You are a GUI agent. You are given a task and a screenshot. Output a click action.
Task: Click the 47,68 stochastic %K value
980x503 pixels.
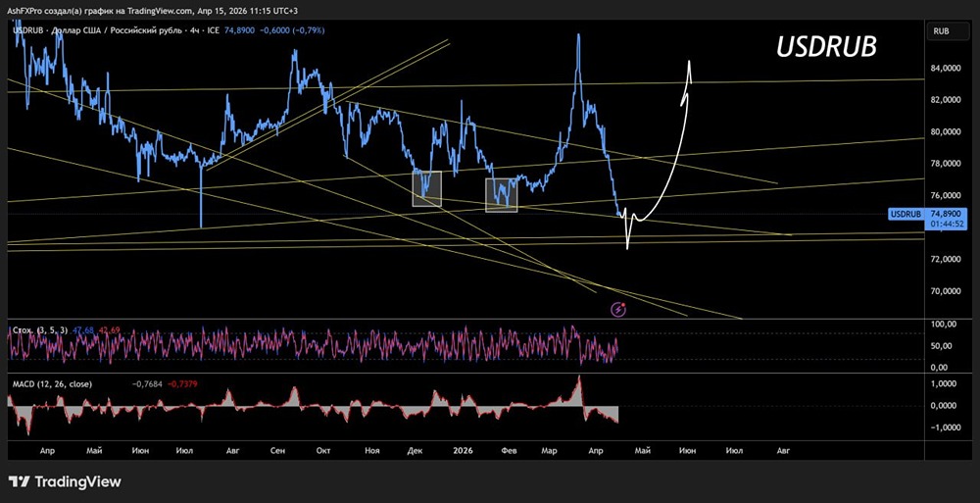coord(82,328)
